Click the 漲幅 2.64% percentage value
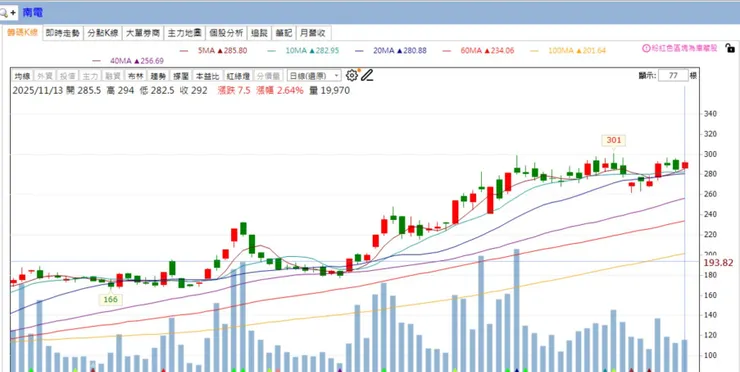Viewport: 740px width, 372px height. click(x=280, y=91)
